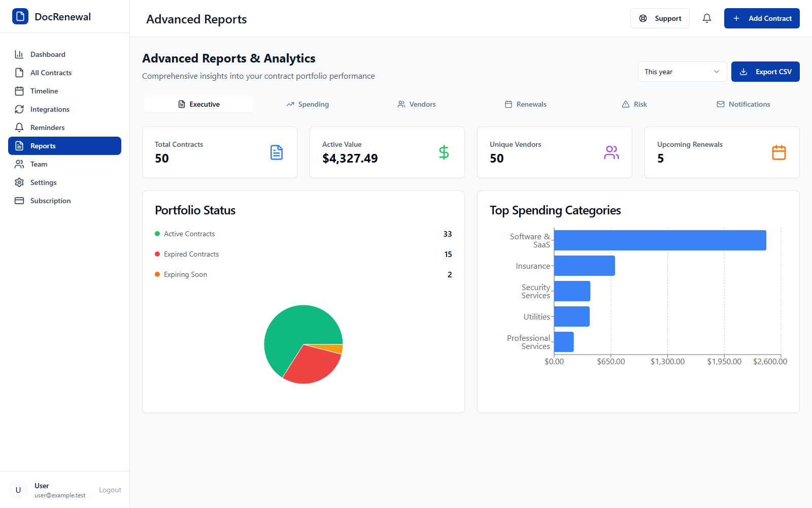Click the All Contracts file icon
Image resolution: width=812 pixels, height=508 pixels.
(x=19, y=73)
